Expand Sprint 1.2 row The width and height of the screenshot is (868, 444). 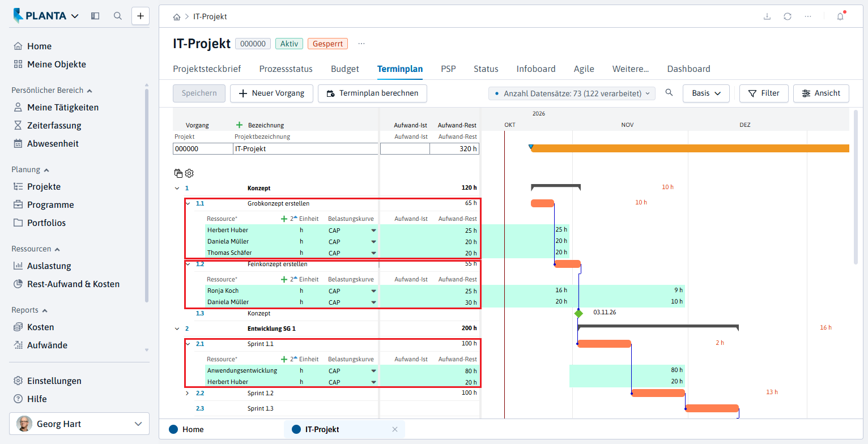[x=188, y=393]
